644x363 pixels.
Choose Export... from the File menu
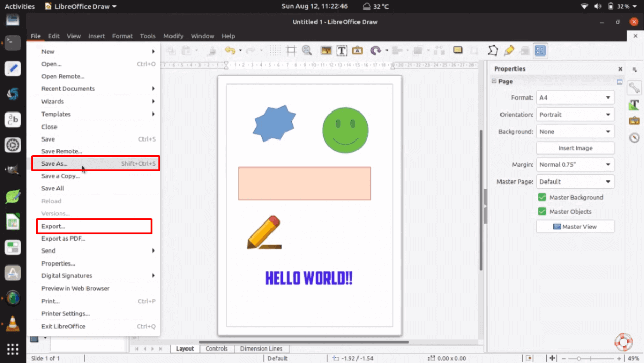coord(53,226)
